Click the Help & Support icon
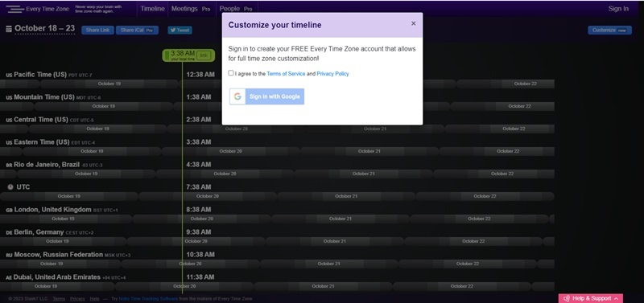 pyautogui.click(x=567, y=298)
